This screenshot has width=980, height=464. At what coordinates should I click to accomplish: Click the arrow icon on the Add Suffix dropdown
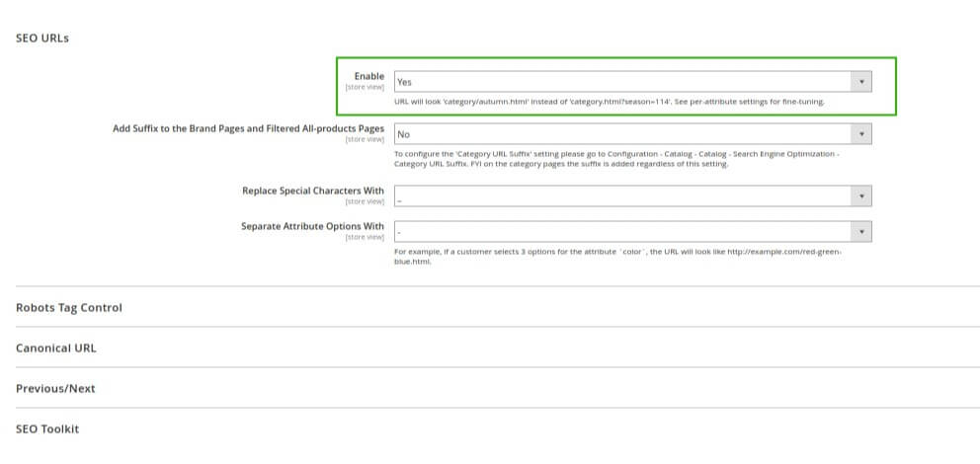point(861,133)
